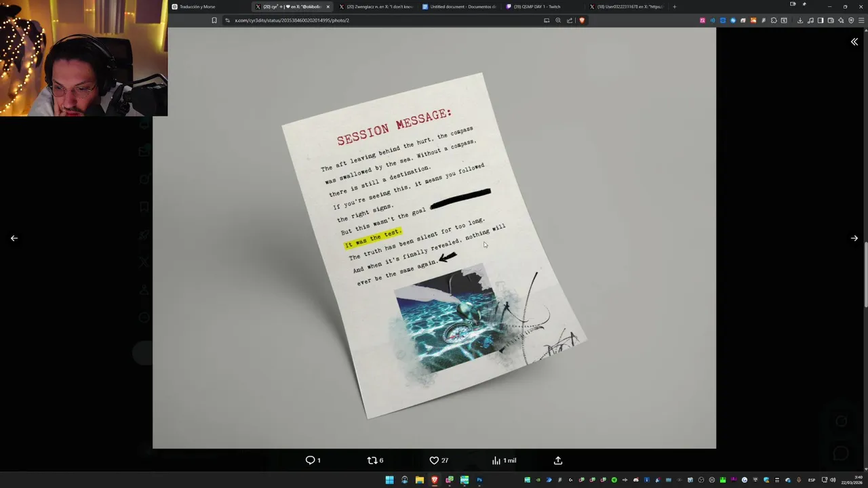The image size is (868, 488).
Task: Open Photoshop from taskbar
Action: 479,480
